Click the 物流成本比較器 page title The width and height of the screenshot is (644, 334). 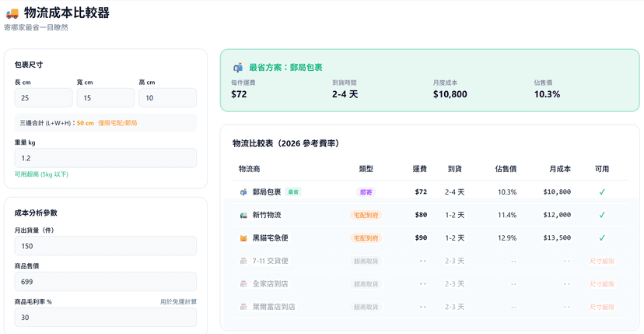(x=67, y=13)
